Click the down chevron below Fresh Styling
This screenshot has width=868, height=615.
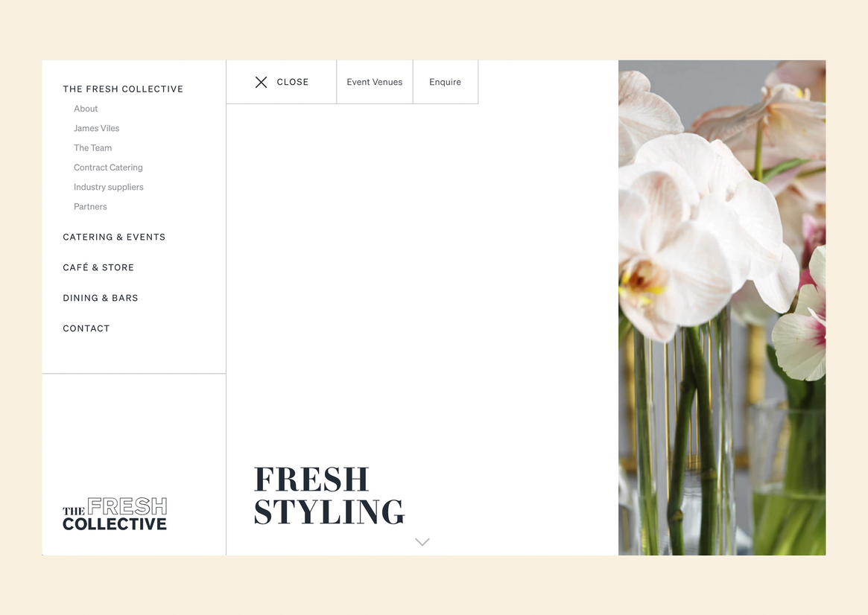pyautogui.click(x=422, y=542)
